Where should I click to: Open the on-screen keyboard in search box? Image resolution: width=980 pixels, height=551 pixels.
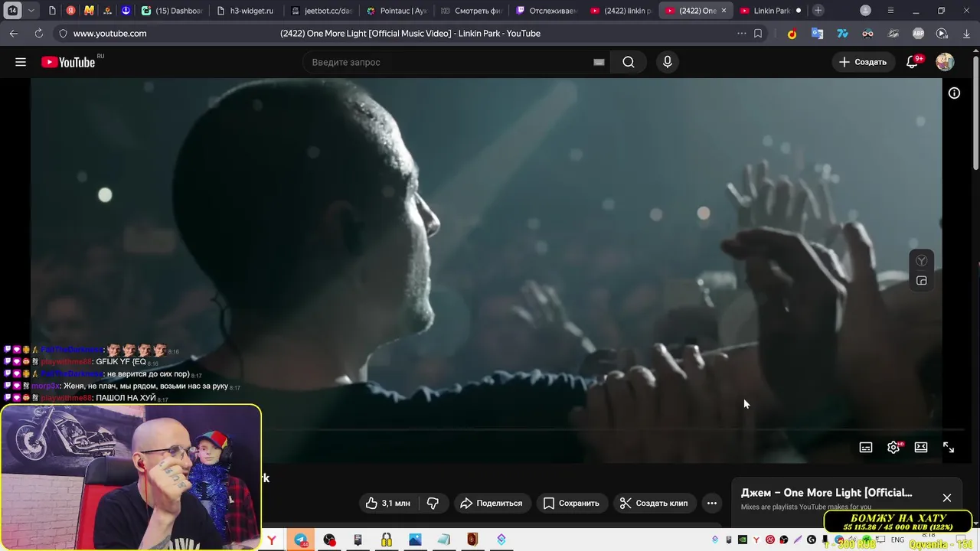pos(599,62)
